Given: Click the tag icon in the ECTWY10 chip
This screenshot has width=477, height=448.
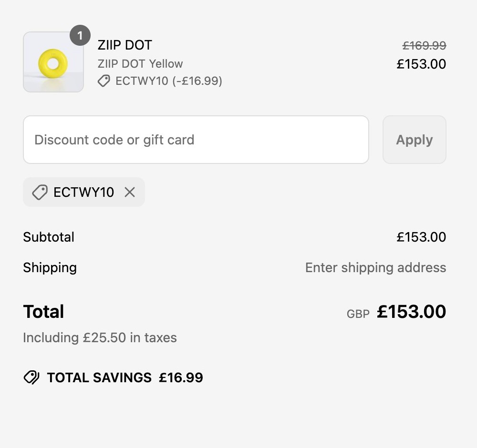Looking at the screenshot, I should [x=40, y=192].
